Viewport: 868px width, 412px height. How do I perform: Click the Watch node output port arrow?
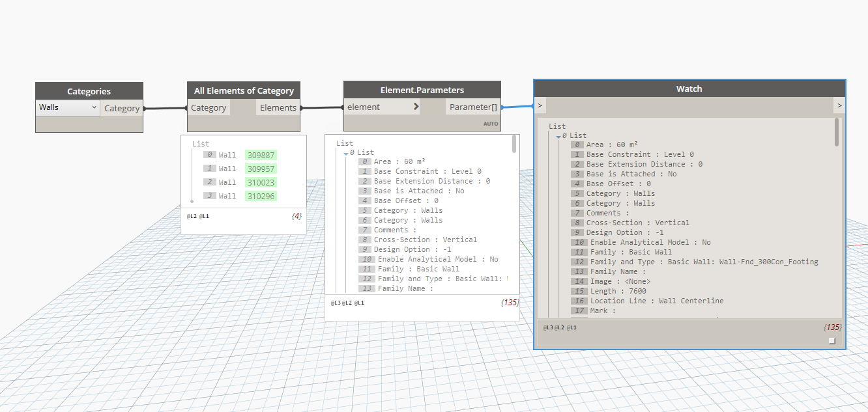pyautogui.click(x=839, y=105)
